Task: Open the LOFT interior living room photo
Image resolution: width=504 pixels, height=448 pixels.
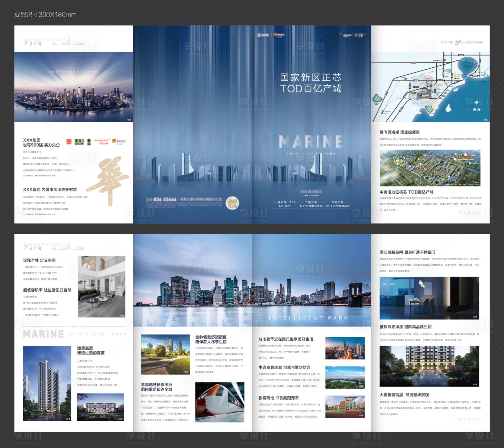Action: click(x=101, y=286)
